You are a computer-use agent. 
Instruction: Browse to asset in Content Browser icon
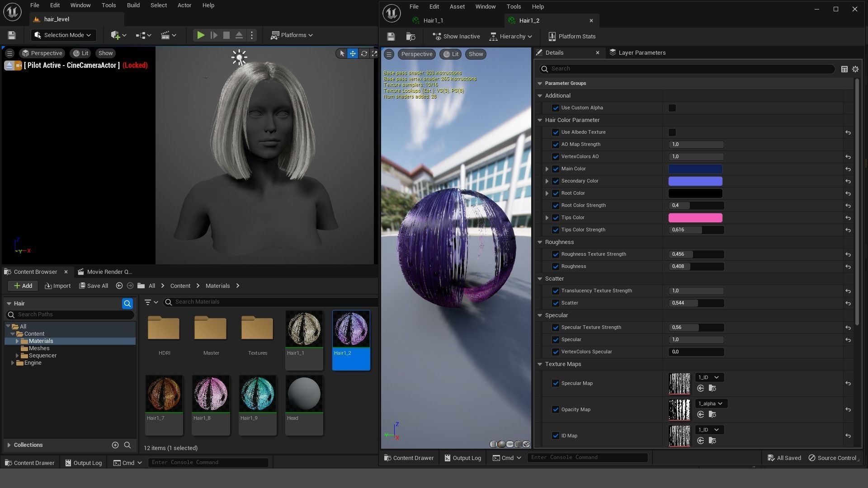(x=410, y=37)
